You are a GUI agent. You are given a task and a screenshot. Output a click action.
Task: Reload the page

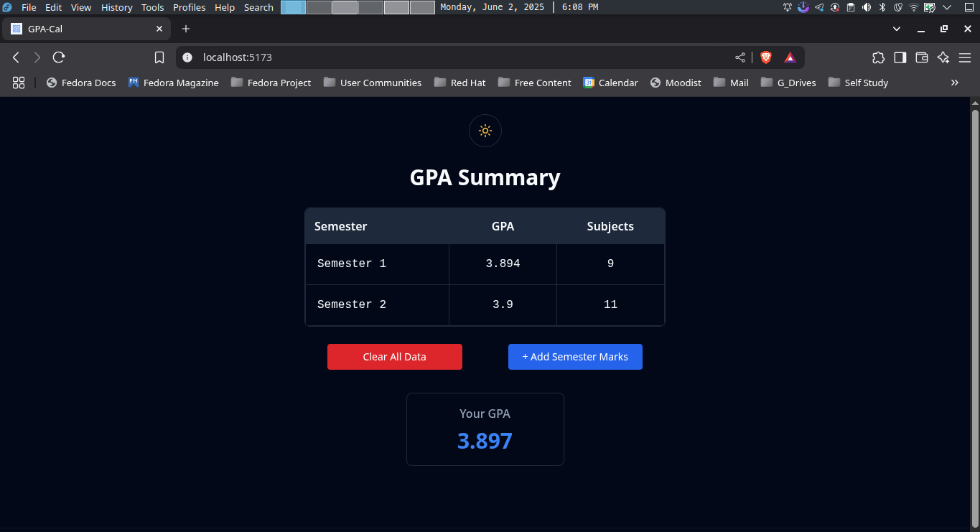pyautogui.click(x=59, y=57)
